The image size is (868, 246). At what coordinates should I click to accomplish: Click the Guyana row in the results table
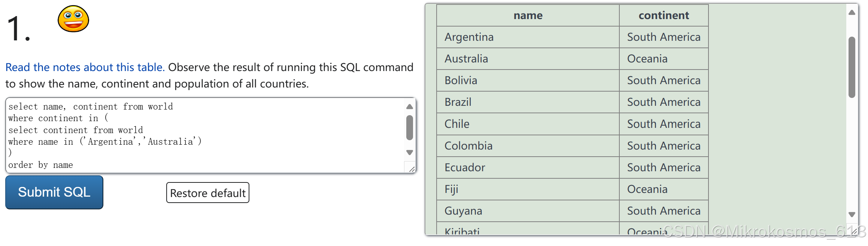pos(527,211)
